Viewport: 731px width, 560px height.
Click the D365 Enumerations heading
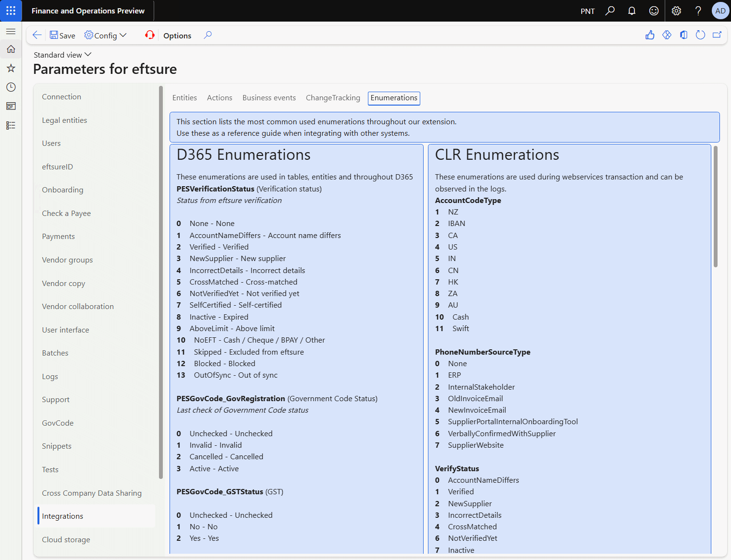pos(244,155)
